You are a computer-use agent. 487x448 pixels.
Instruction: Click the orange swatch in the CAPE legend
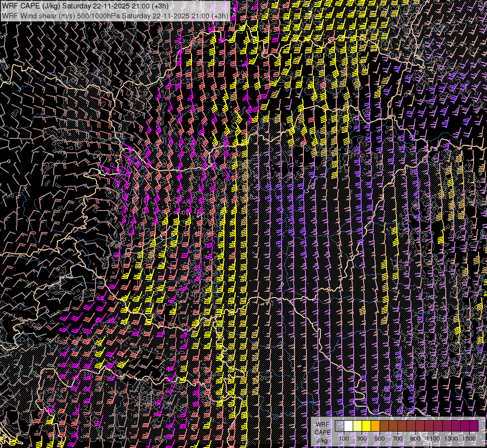375,426
